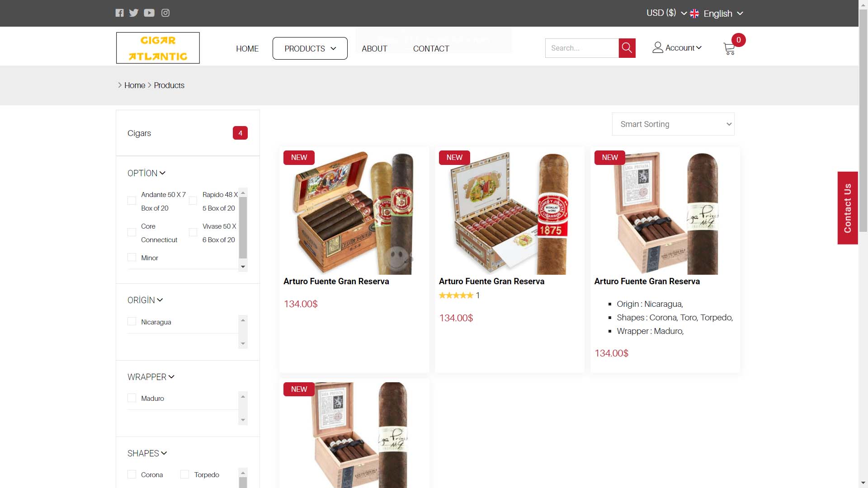The width and height of the screenshot is (868, 488).
Task: Click the red search magnifier button
Action: (x=627, y=48)
